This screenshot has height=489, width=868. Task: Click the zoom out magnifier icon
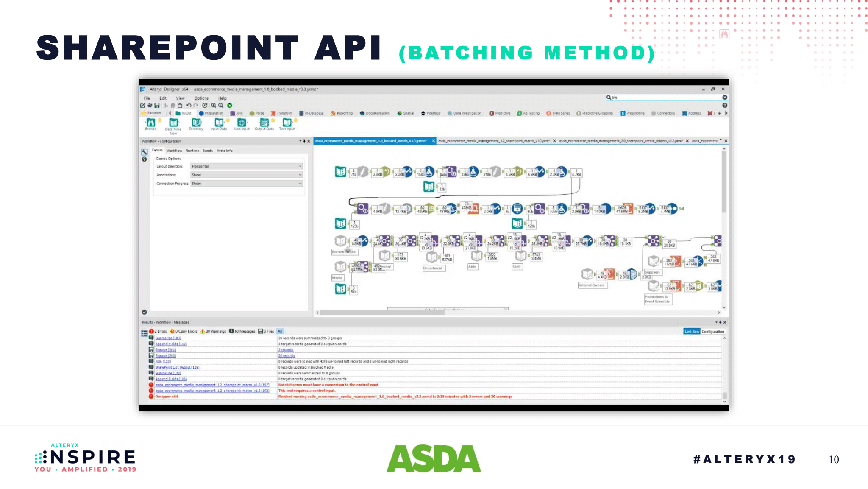click(221, 106)
